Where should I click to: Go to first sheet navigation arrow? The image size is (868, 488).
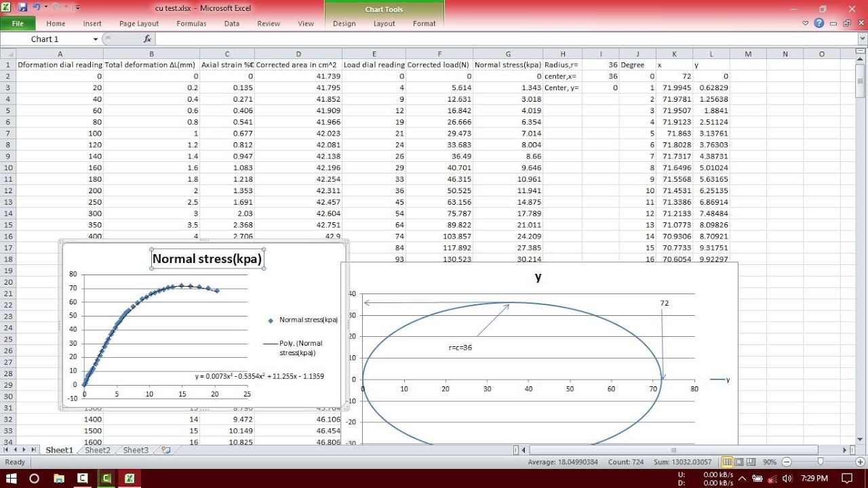[x=6, y=450]
